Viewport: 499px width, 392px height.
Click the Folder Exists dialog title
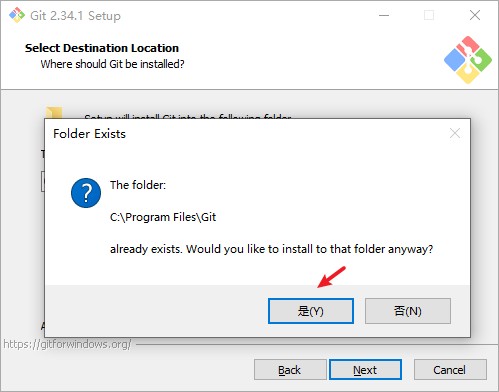[89, 134]
